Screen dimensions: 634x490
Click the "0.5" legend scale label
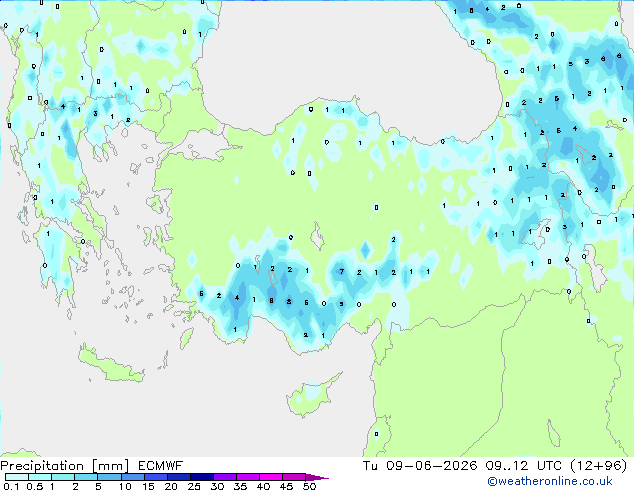point(34,486)
